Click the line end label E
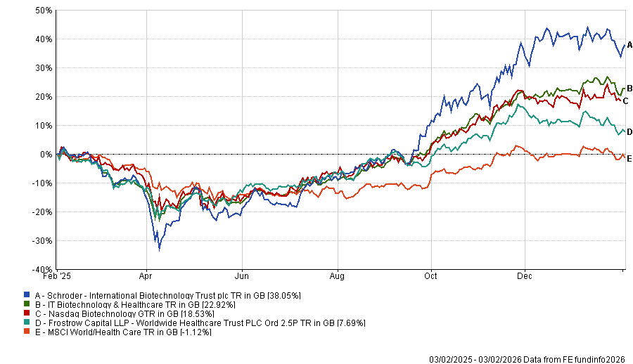633x364 pixels. (629, 159)
